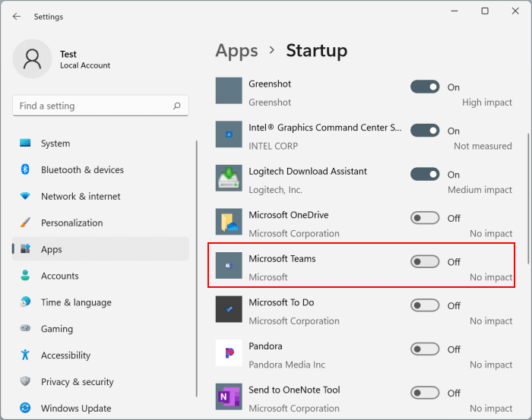Viewport: 532px width, 420px height.
Task: Click the Privacy shield icon
Action: (x=25, y=381)
